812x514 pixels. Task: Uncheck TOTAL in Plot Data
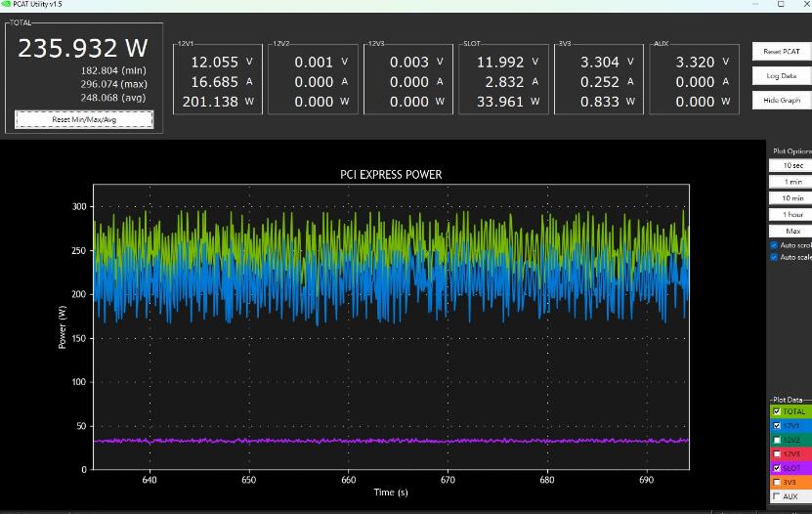pos(777,411)
